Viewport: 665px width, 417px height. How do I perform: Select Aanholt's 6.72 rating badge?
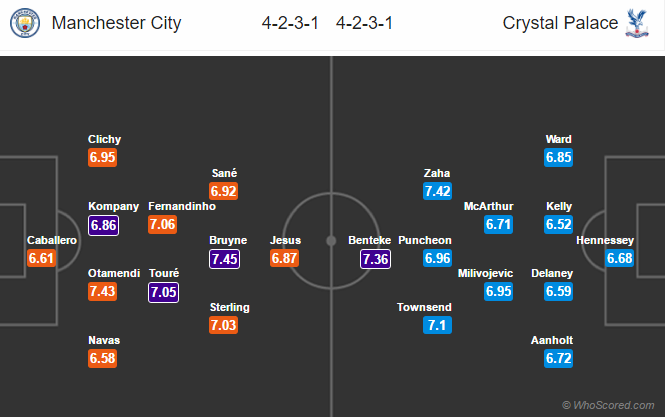click(x=559, y=358)
